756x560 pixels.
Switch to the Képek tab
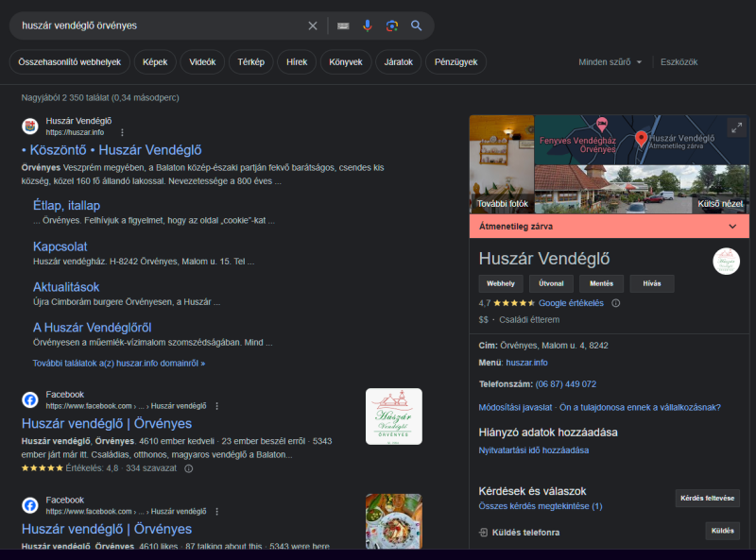pyautogui.click(x=155, y=62)
